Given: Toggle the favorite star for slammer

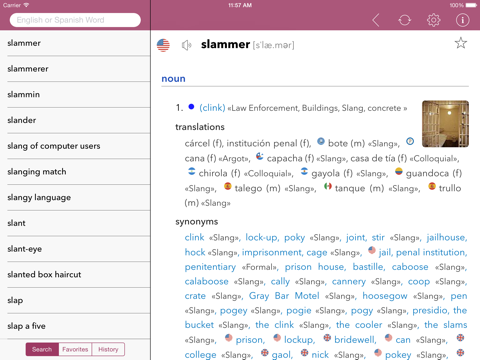Looking at the screenshot, I should 461,43.
